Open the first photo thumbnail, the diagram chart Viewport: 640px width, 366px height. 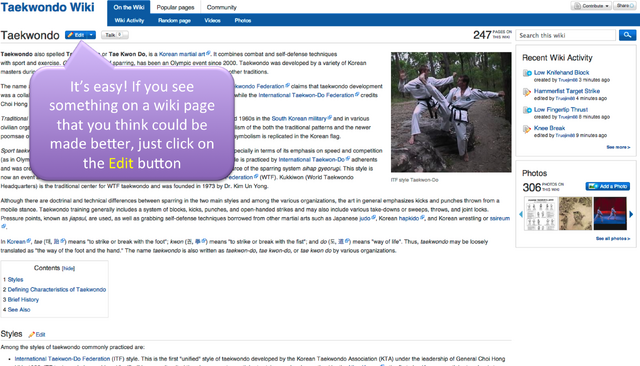[541, 214]
